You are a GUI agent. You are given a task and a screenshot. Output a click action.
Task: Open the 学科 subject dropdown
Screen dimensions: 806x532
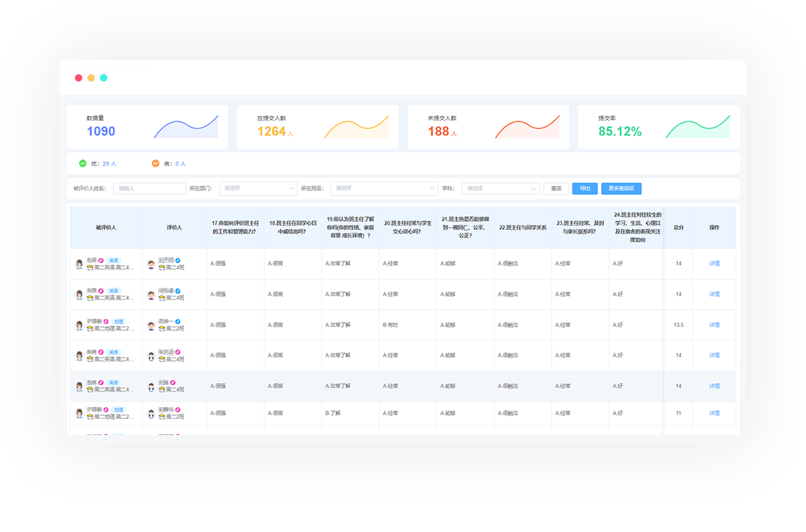click(x=500, y=189)
